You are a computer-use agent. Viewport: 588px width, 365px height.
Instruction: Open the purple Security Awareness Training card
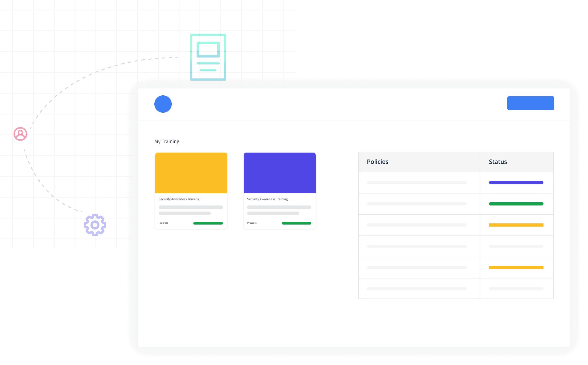point(280,191)
